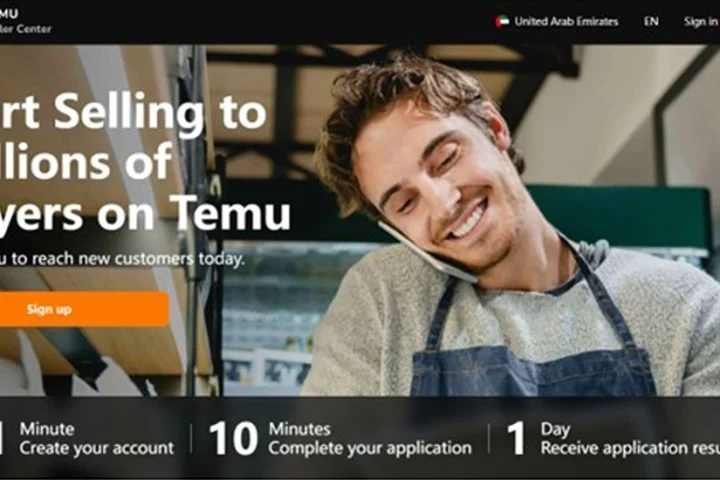Click the word 'Day' in the steps bar

pyautogui.click(x=556, y=429)
